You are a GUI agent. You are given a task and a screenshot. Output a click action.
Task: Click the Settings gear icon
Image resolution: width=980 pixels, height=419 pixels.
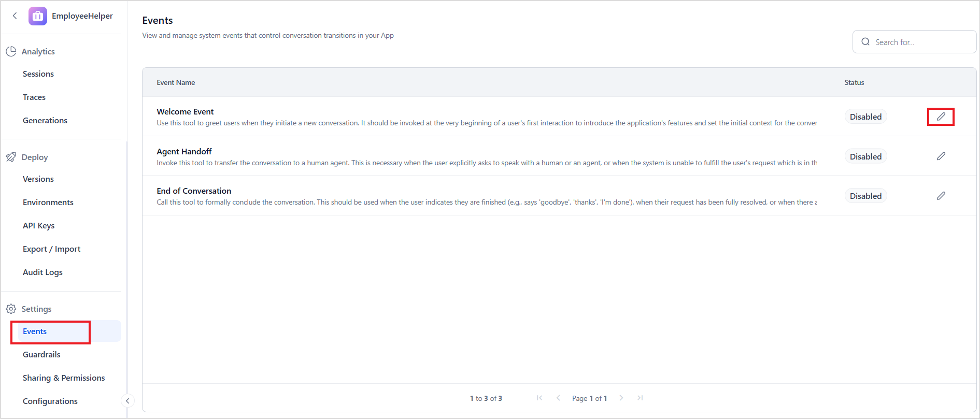(x=11, y=309)
